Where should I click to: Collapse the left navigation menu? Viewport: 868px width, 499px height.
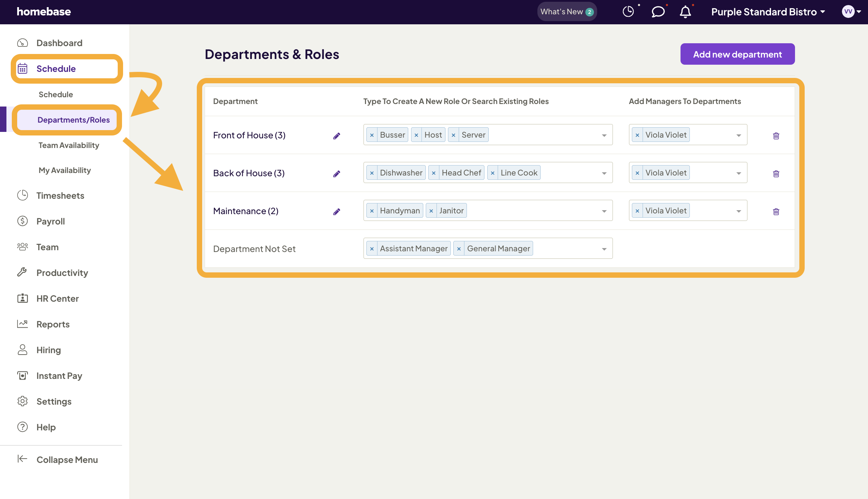pyautogui.click(x=67, y=459)
